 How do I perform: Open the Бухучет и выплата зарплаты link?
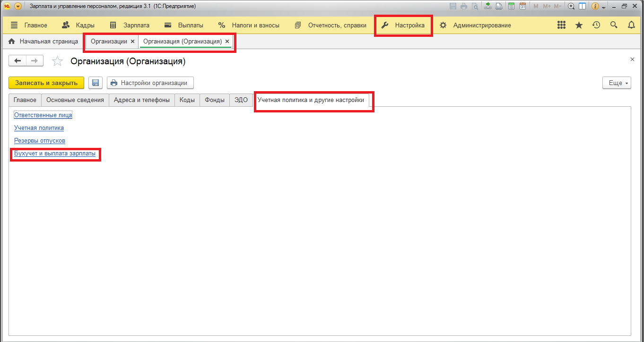(x=55, y=154)
